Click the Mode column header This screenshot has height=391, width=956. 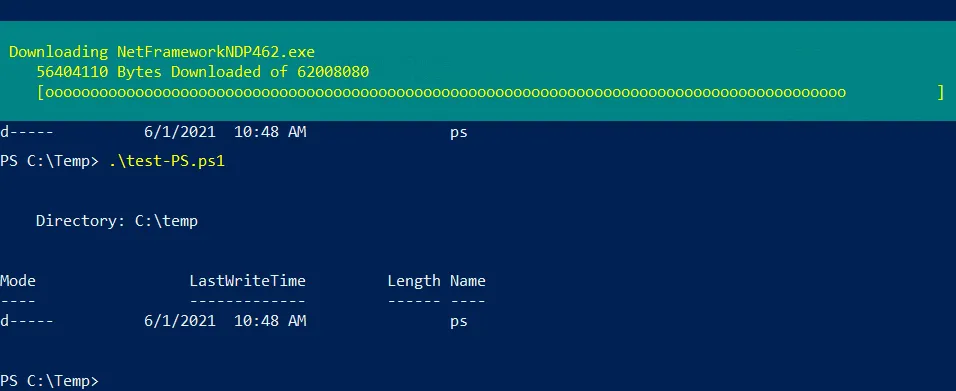[x=18, y=281]
